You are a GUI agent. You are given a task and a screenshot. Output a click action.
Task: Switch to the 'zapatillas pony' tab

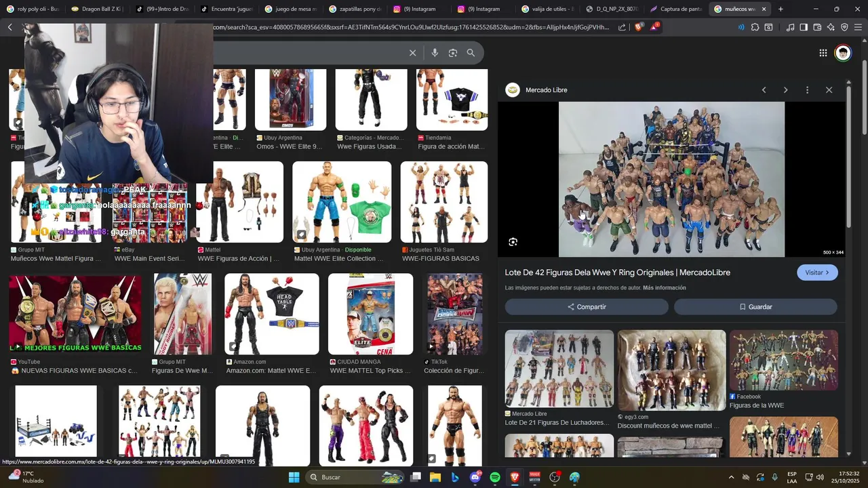pos(353,9)
